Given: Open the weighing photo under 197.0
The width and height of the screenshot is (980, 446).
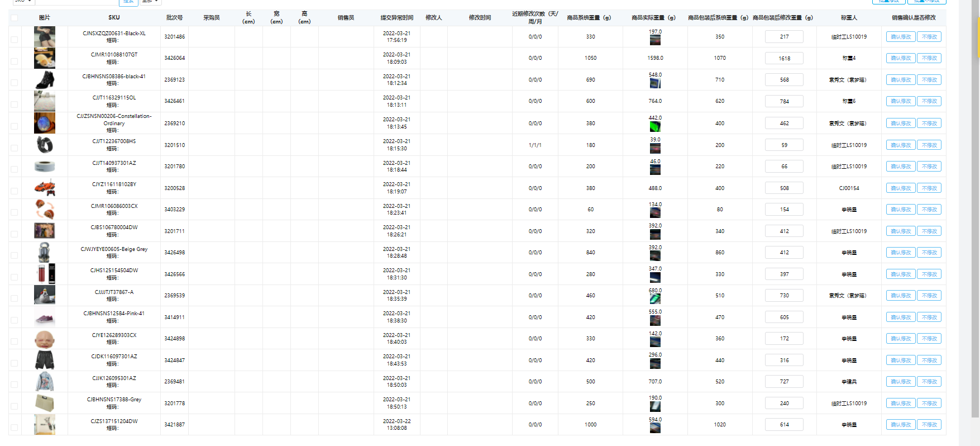Looking at the screenshot, I should [655, 40].
